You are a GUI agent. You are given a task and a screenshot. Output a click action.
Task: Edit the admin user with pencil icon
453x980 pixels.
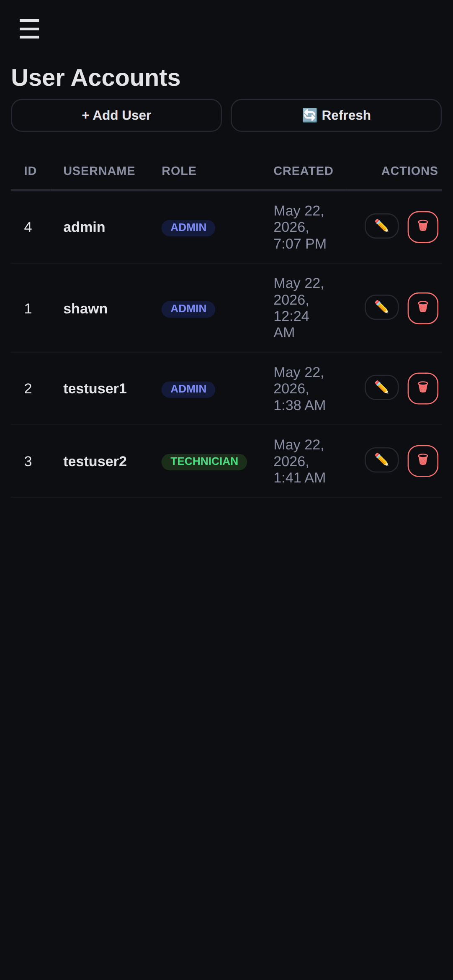[381, 226]
